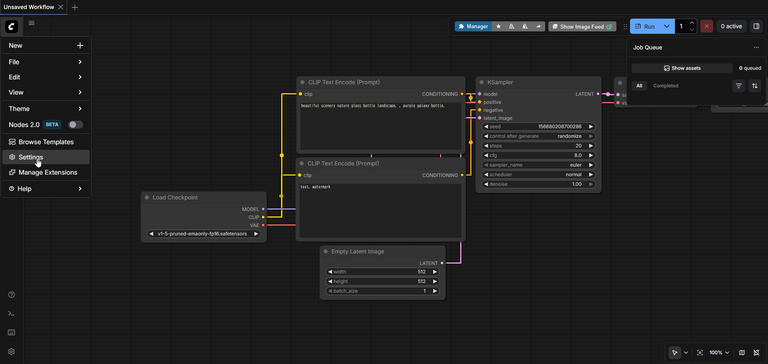Collapse the lower CLIP Text Encode node via its dot
Image resolution: width=768 pixels, height=364 pixels.
[302, 164]
